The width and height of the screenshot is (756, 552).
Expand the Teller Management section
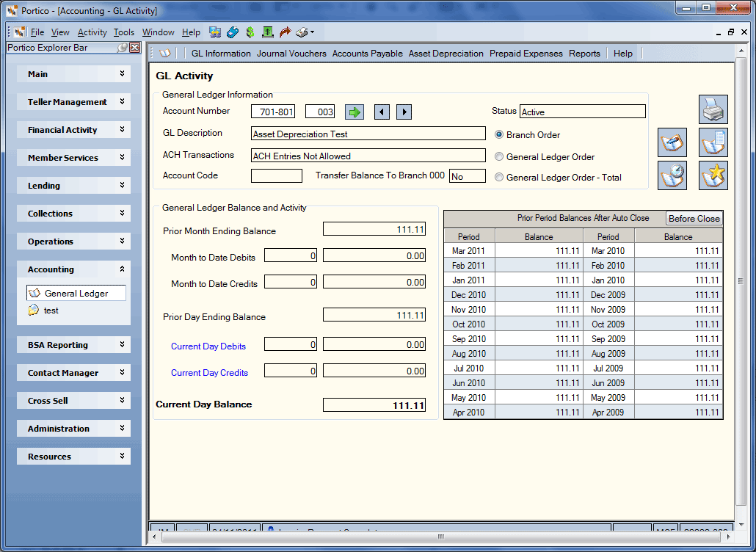[x=74, y=102]
